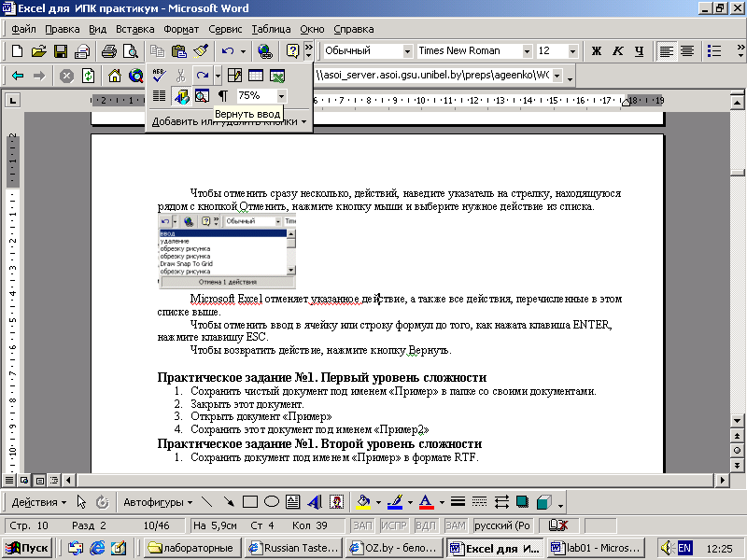This screenshot has height=560, width=747.
Task: Open the Файл menu
Action: (x=23, y=29)
